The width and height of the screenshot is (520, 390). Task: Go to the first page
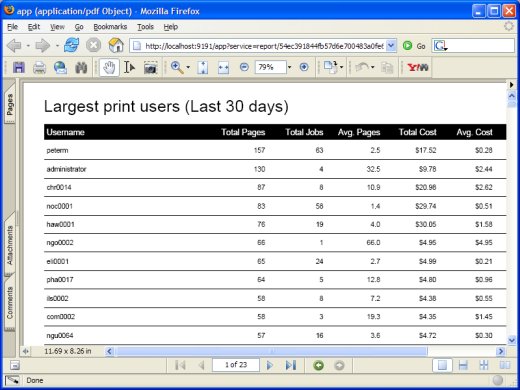click(x=180, y=365)
